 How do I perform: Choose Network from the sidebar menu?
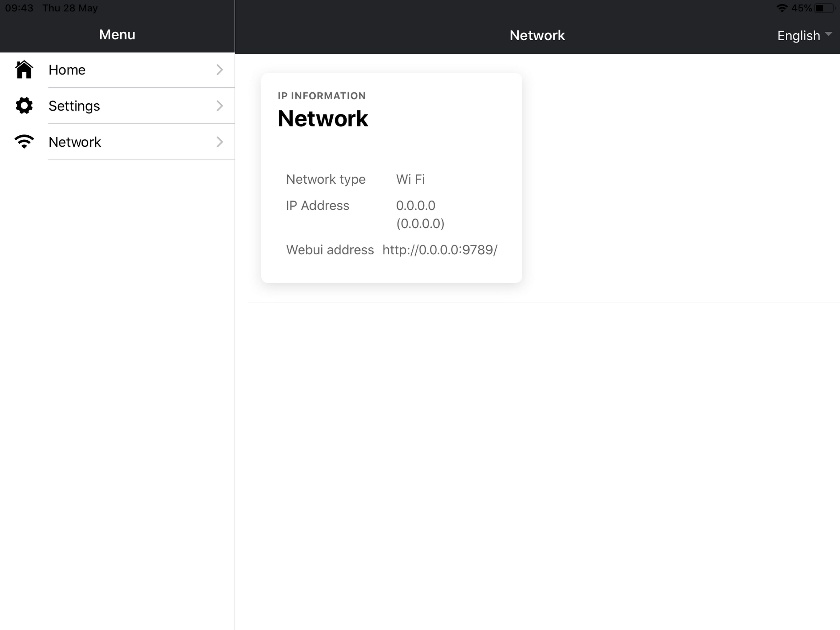(75, 142)
